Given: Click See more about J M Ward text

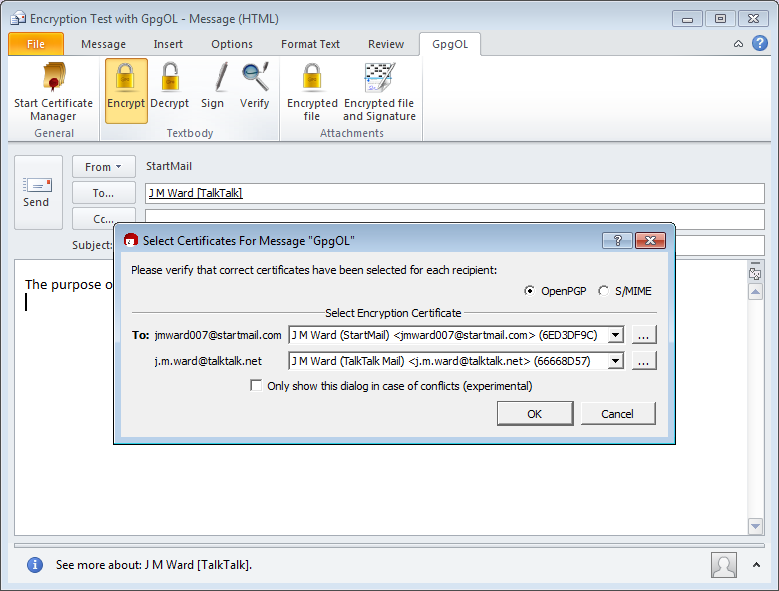Looking at the screenshot, I should pyautogui.click(x=154, y=565).
